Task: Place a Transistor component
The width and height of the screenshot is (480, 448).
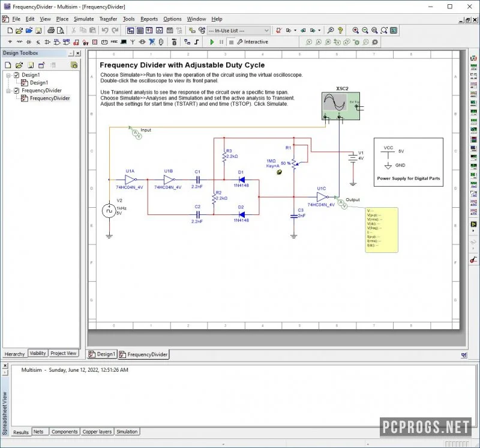Action: coord(38,42)
